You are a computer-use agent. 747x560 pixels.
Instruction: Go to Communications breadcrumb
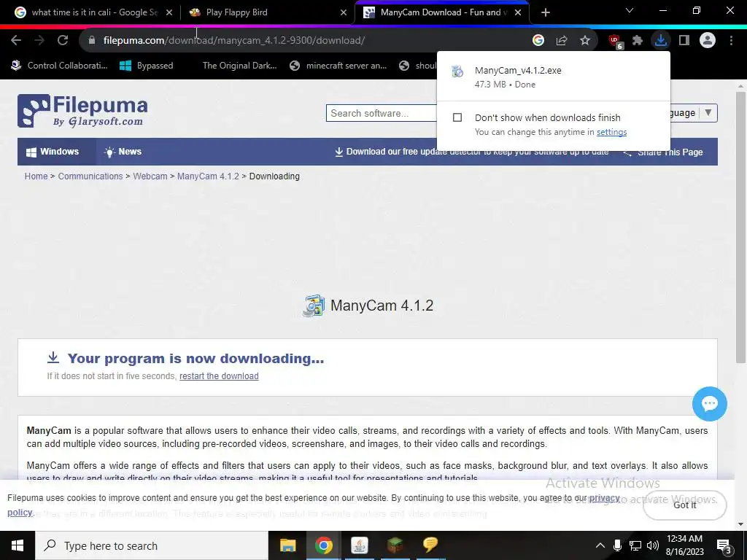[90, 176]
